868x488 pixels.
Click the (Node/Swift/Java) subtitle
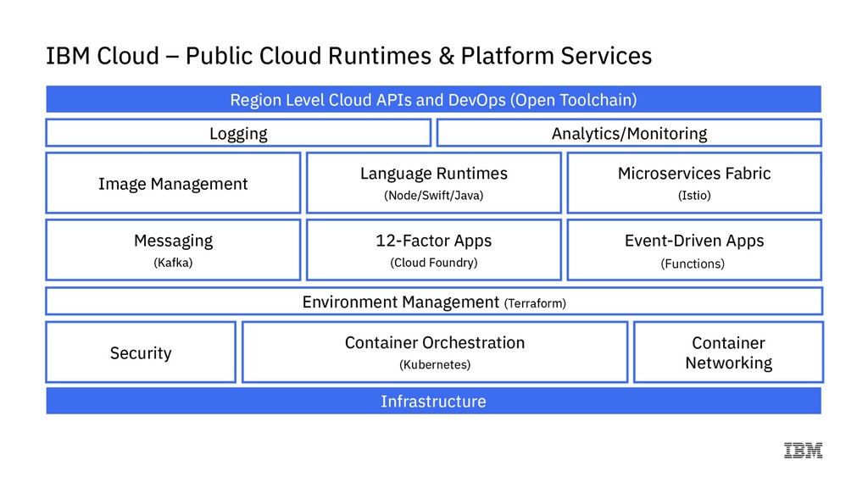pos(433,196)
